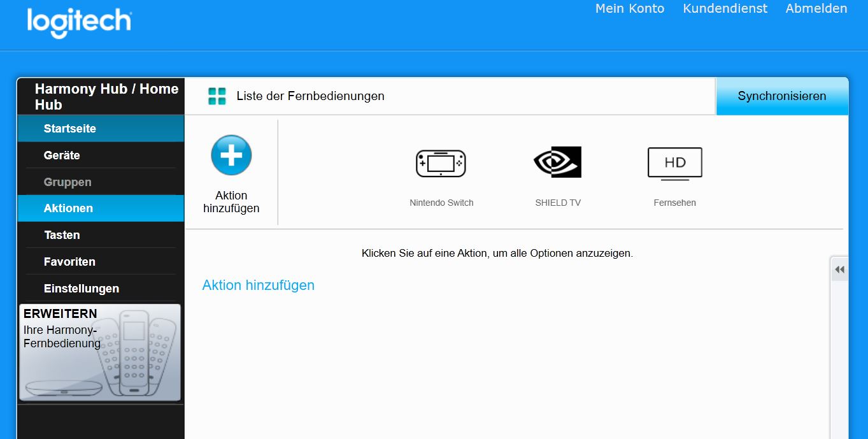Viewport: 868px width, 439px height.
Task: Collapse the side panel with double-arrow
Action: click(839, 270)
